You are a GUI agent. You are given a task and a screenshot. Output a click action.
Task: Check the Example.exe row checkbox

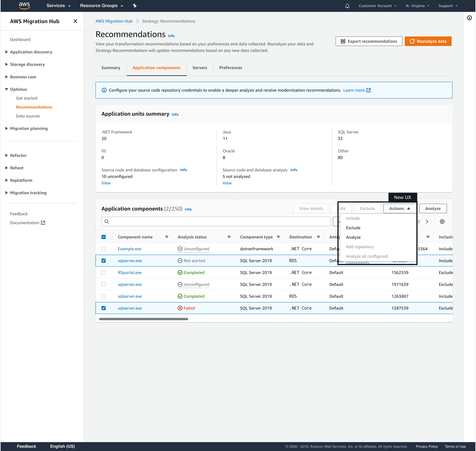103,249
